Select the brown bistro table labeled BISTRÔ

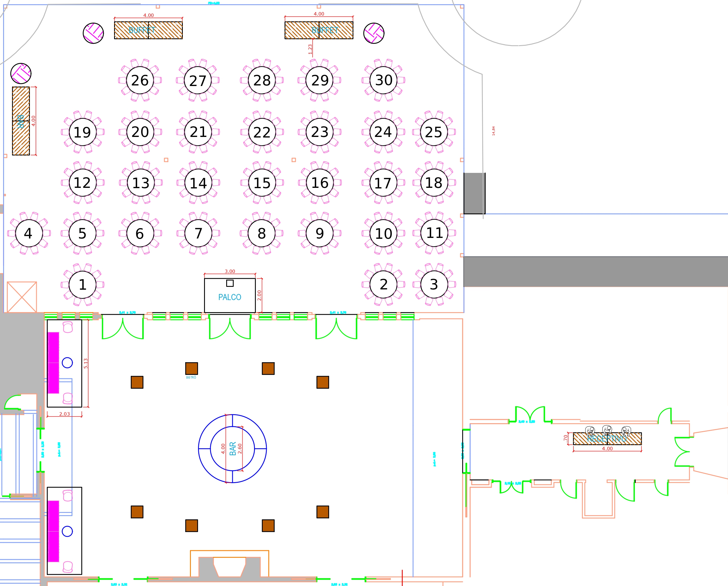(x=191, y=368)
